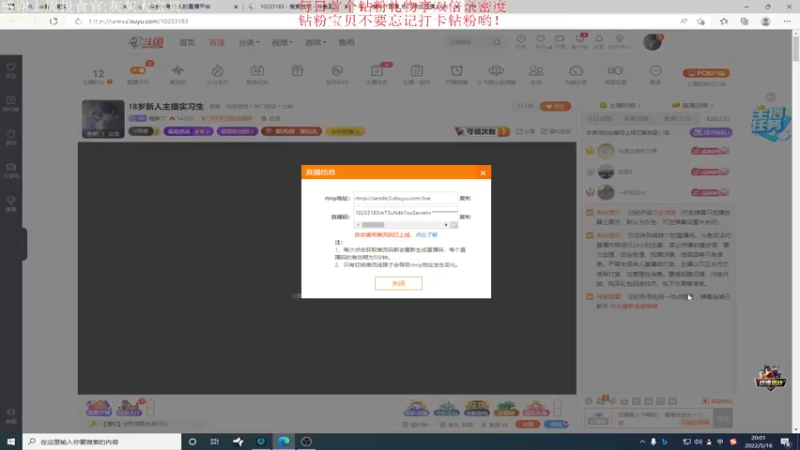Click the search magnifier icon in the header
Viewport: 800px width, 450px height.
(497, 42)
